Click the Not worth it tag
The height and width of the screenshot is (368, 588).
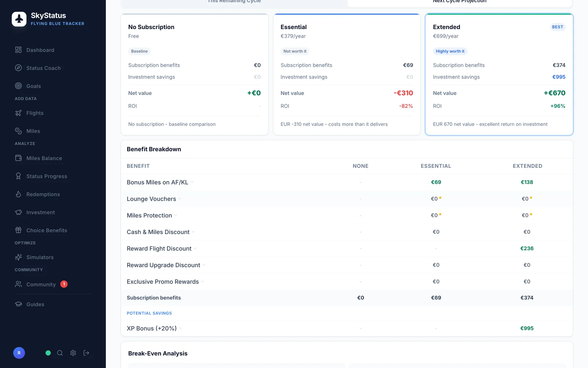click(295, 51)
